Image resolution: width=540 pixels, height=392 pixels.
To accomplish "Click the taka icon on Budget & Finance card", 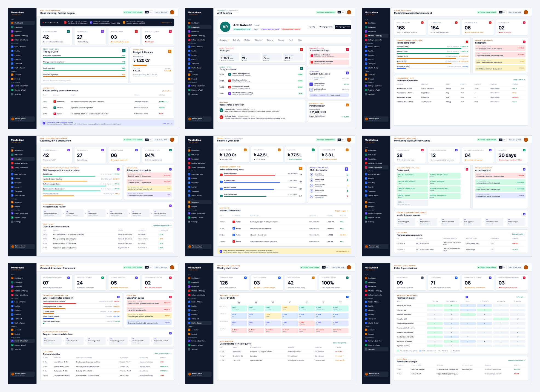I will click(170, 51).
